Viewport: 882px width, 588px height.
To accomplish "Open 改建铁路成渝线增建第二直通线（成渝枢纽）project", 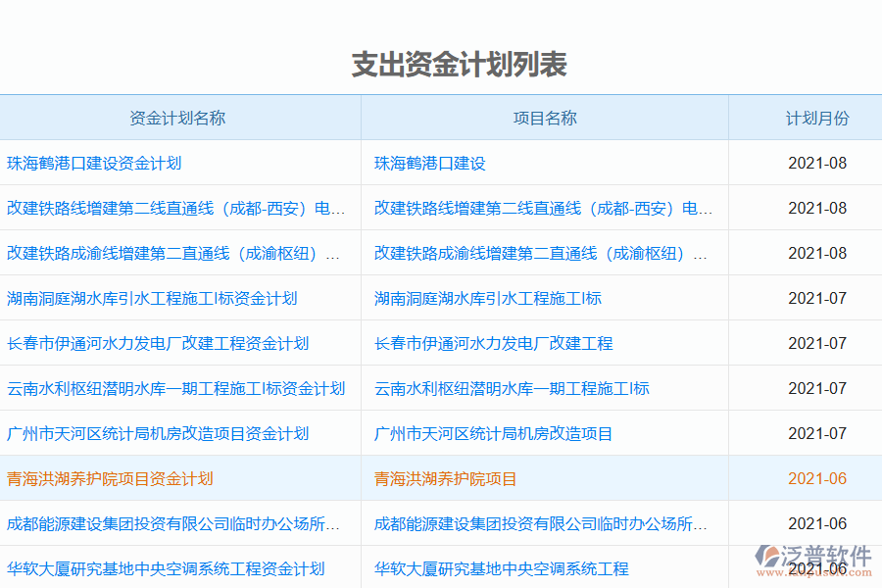I will (539, 253).
